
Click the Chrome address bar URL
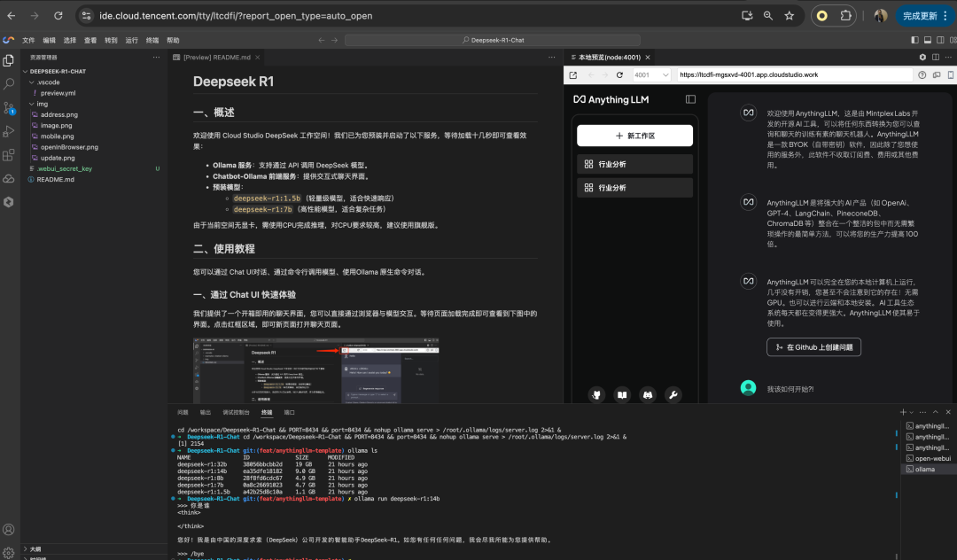coord(236,16)
